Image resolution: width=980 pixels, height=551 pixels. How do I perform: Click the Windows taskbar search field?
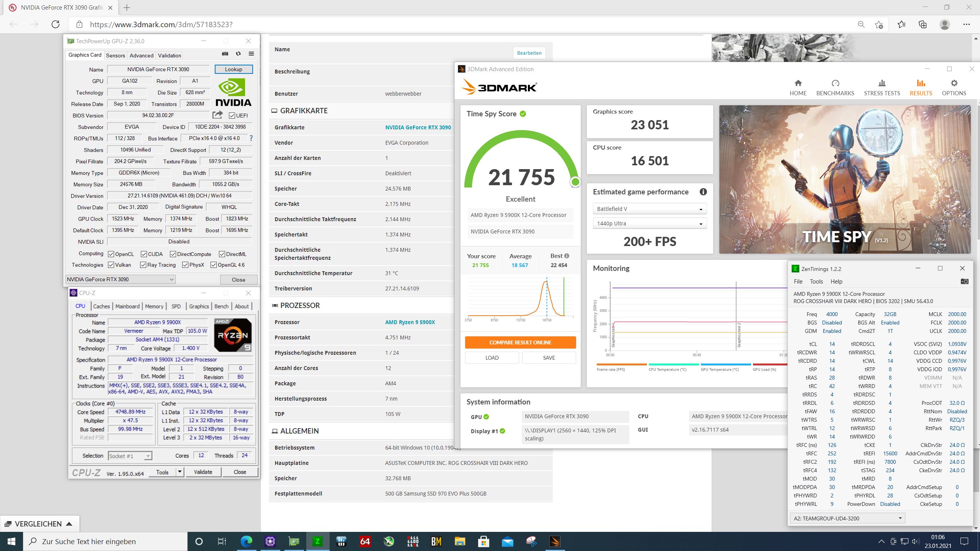[106, 541]
